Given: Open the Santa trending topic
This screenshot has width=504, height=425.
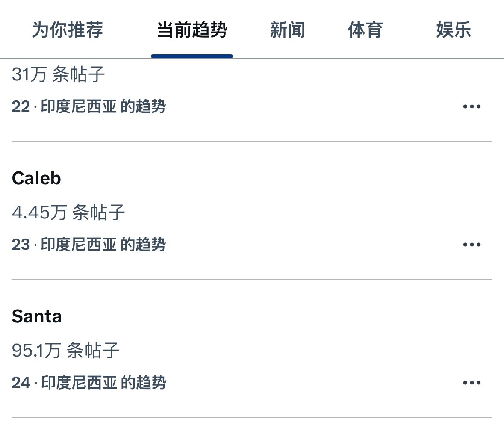Looking at the screenshot, I should tap(37, 316).
